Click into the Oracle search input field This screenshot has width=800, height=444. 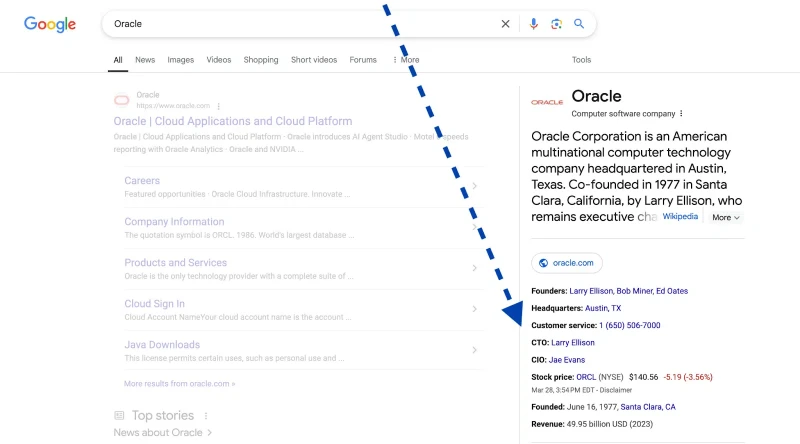(x=301, y=24)
